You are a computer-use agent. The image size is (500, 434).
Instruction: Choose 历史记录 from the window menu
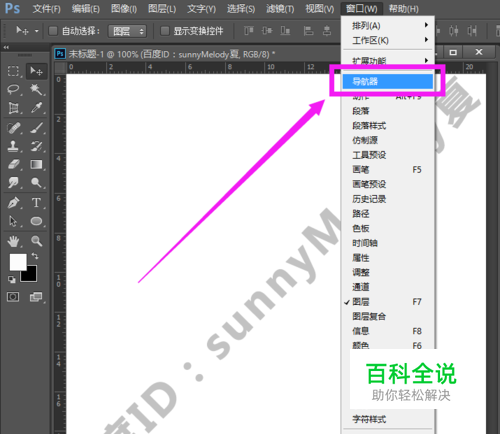[x=388, y=199]
